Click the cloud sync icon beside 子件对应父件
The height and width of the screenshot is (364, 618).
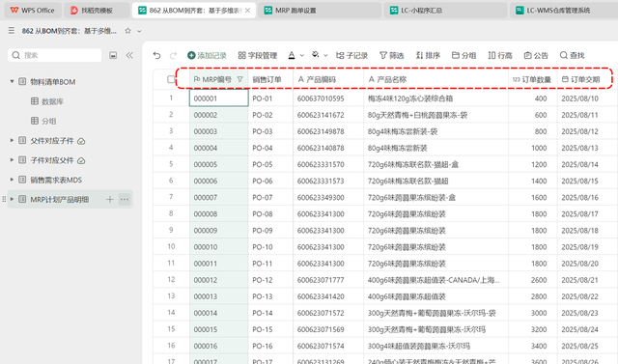click(81, 160)
